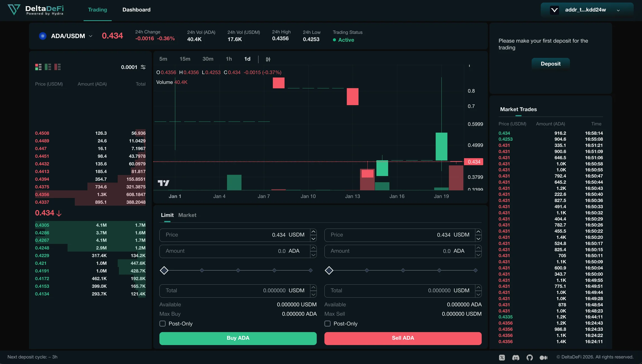The height and width of the screenshot is (364, 642).
Task: Expand the ADA/USDM pair selector
Action: [x=91, y=36]
